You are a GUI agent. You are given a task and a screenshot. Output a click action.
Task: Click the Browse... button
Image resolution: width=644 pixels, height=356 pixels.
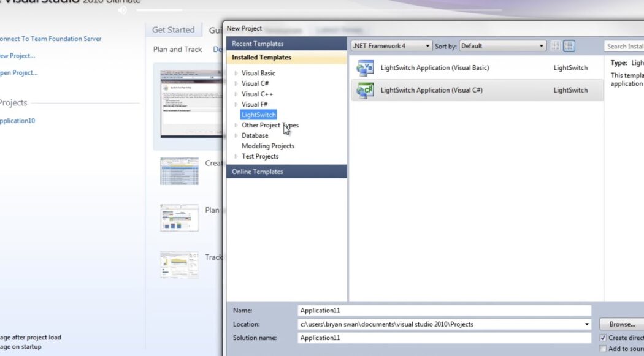coord(619,324)
